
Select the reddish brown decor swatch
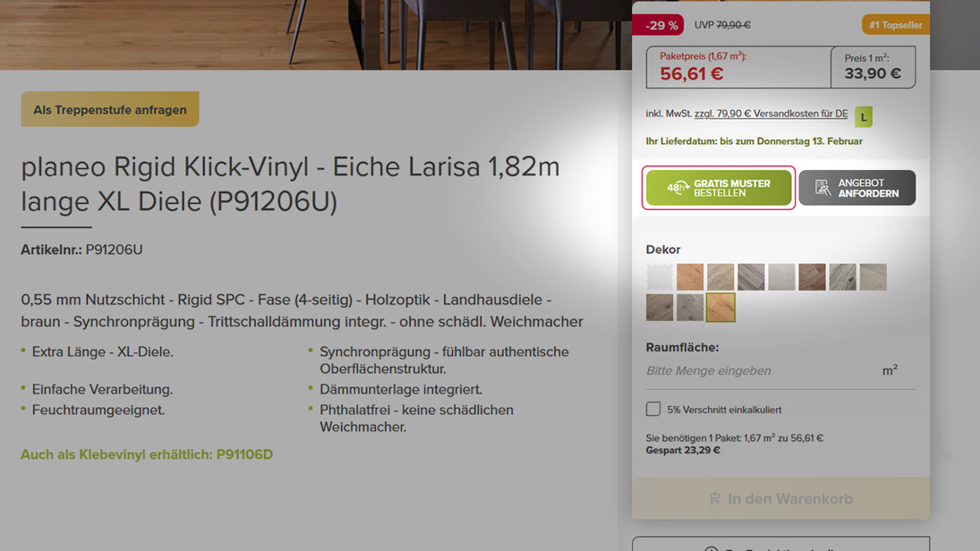click(x=812, y=276)
